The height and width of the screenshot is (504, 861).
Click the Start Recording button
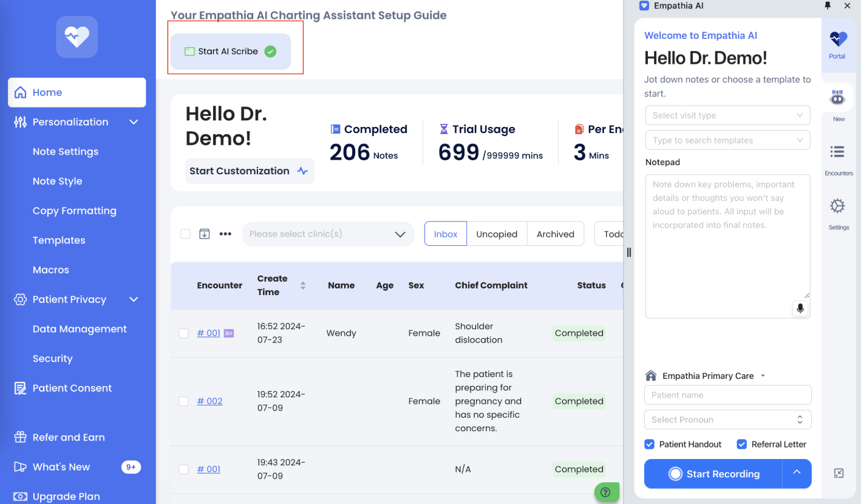[713, 474]
